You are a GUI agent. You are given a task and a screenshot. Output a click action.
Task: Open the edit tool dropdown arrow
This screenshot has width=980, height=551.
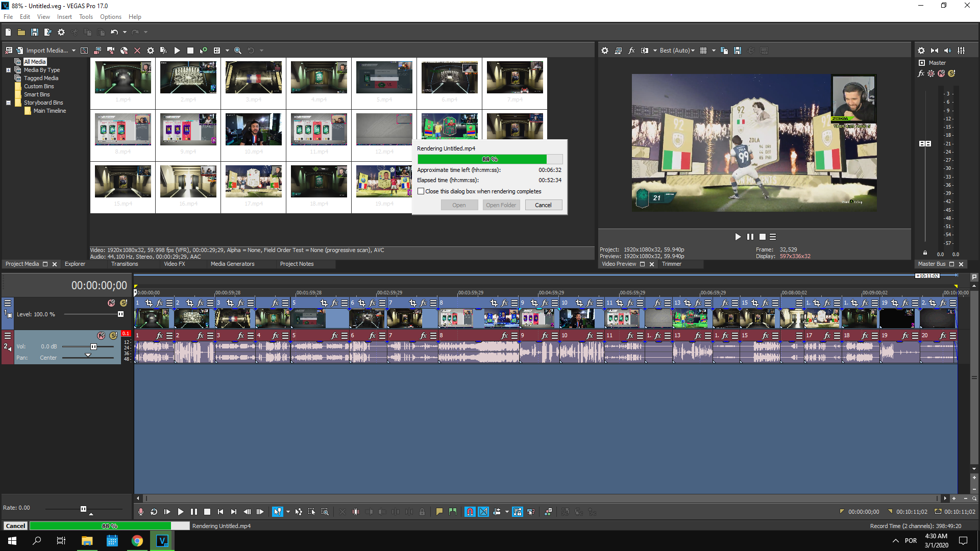click(x=288, y=512)
